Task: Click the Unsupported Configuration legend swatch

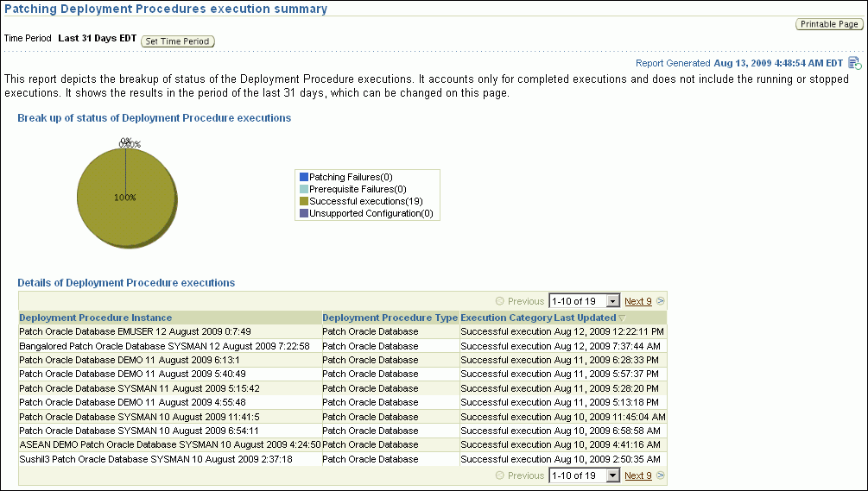Action: click(303, 213)
